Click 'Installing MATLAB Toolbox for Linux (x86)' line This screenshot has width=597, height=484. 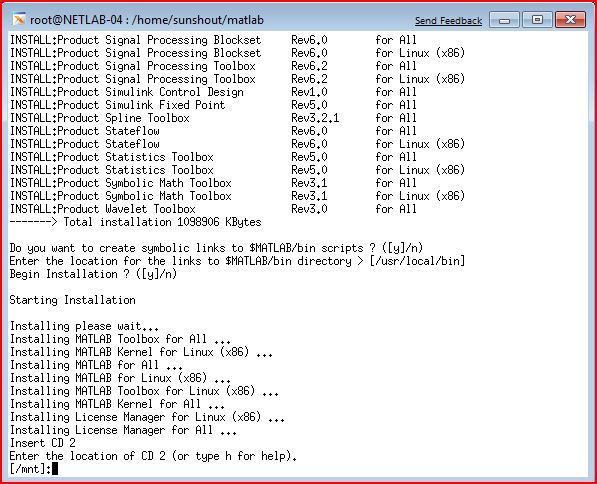click(144, 391)
